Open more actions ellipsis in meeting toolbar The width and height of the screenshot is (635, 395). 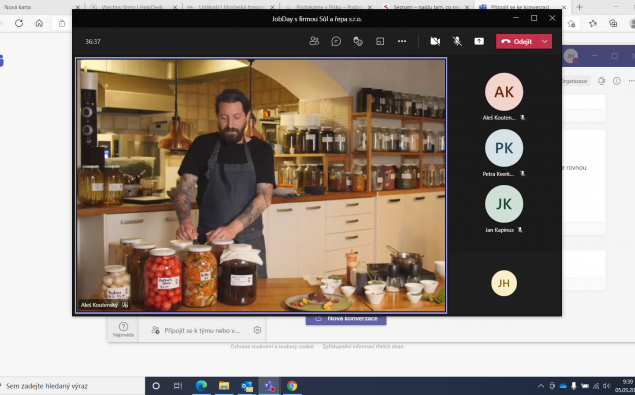point(402,41)
